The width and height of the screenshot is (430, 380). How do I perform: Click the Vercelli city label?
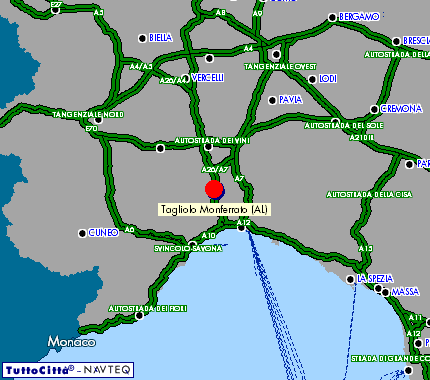click(208, 78)
